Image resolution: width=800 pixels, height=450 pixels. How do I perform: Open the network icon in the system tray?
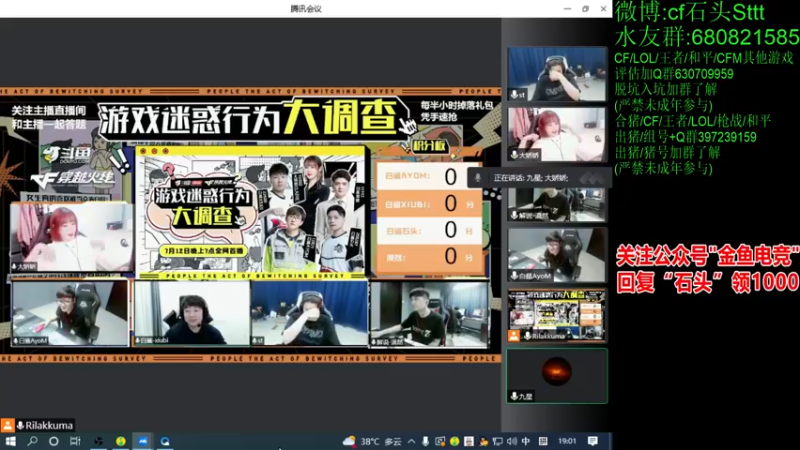497,441
